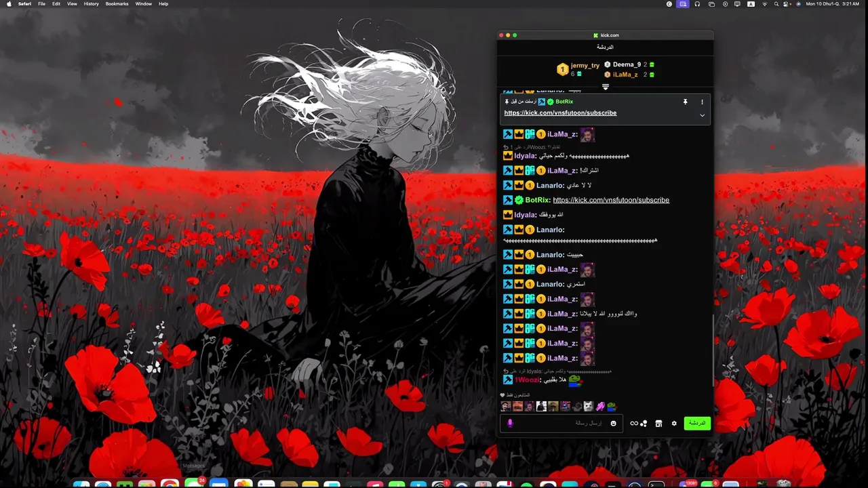The height and width of the screenshot is (488, 868).
Task: Open chat settings gear icon
Action: click(674, 424)
